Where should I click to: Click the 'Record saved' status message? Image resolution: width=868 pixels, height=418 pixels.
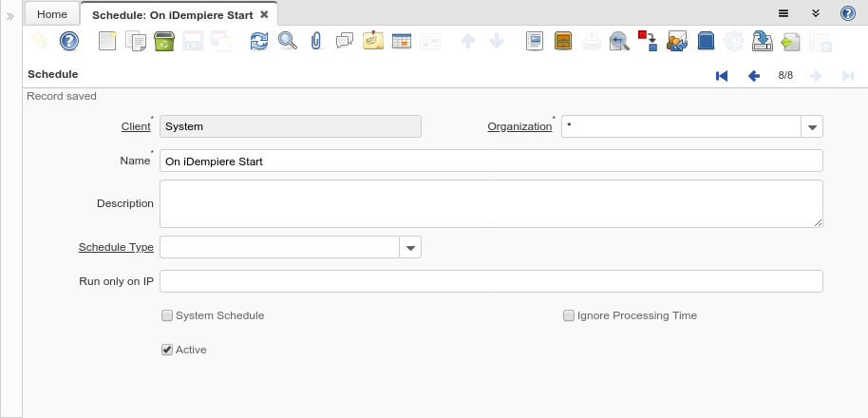62,96
